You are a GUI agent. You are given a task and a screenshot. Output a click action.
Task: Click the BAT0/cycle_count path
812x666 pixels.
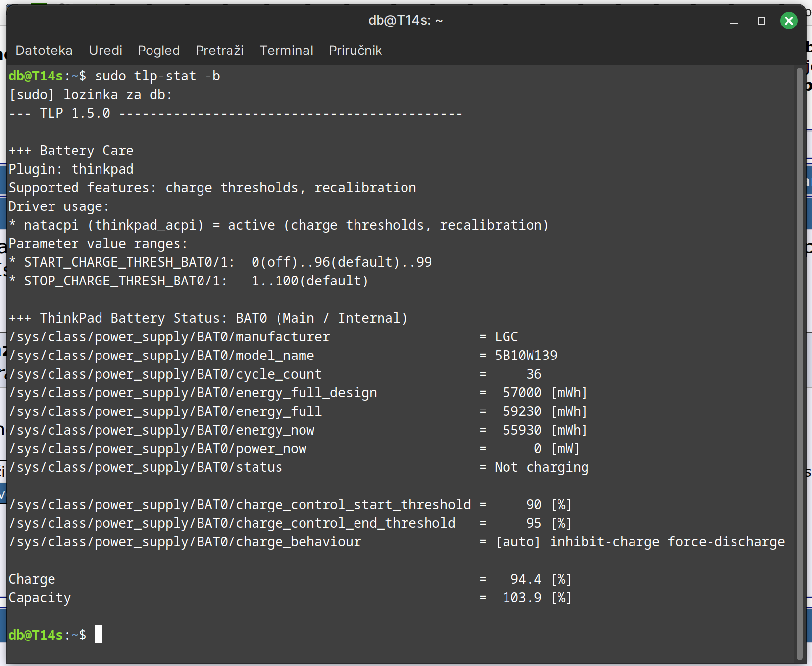click(x=165, y=374)
